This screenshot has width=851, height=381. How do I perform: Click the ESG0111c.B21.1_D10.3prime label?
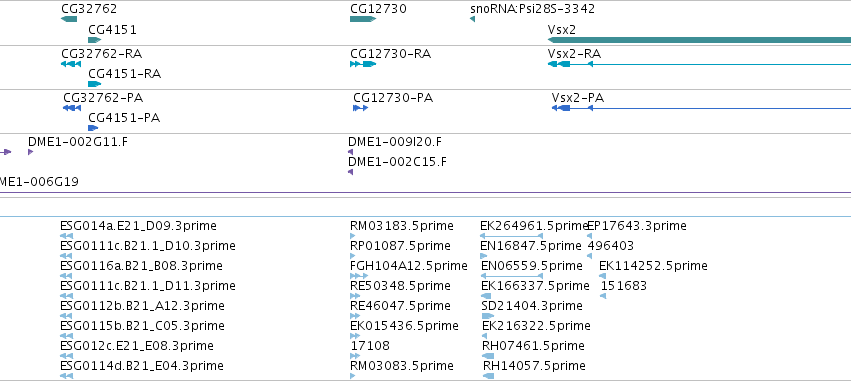tap(148, 246)
